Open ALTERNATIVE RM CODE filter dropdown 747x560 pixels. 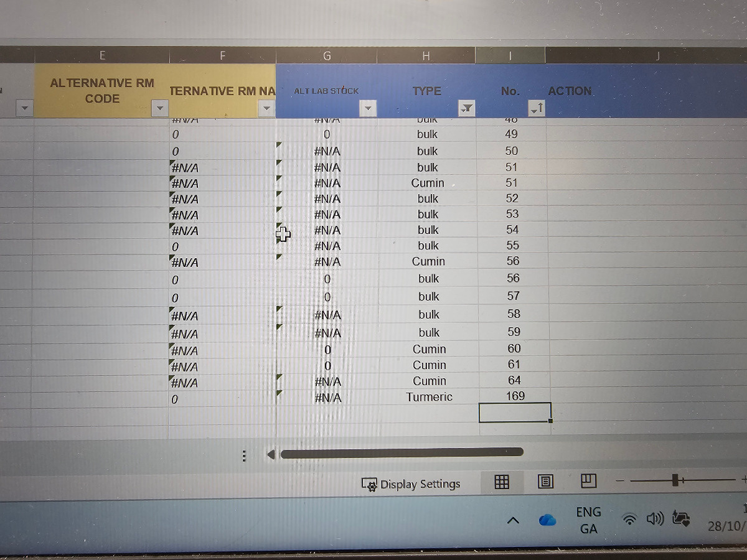160,109
